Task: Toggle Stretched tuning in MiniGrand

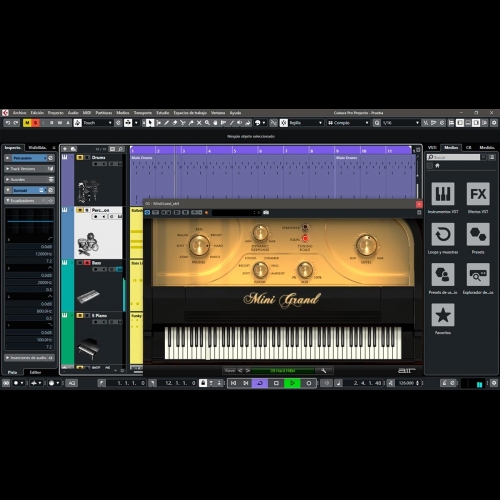Action: pos(305,228)
